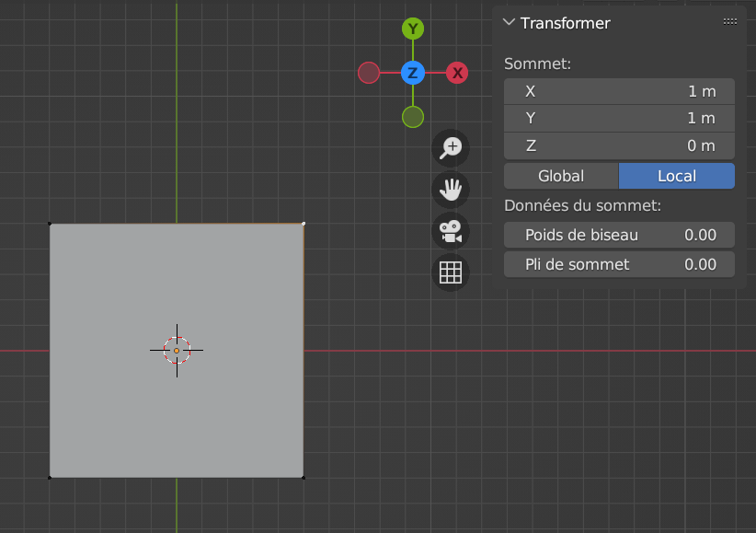756x533 pixels.
Task: Click the hand pan view icon
Action: tap(451, 189)
